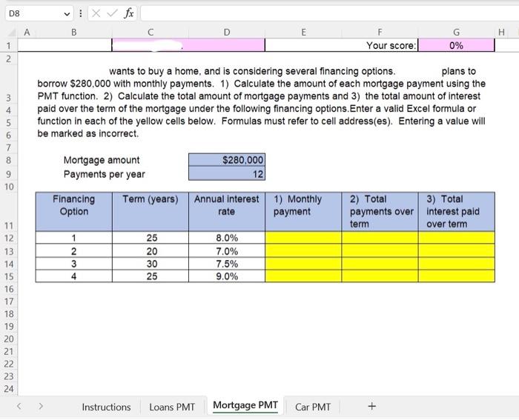519x420 pixels.
Task: Click the 9.0% interest rate cell
Action: click(x=227, y=276)
